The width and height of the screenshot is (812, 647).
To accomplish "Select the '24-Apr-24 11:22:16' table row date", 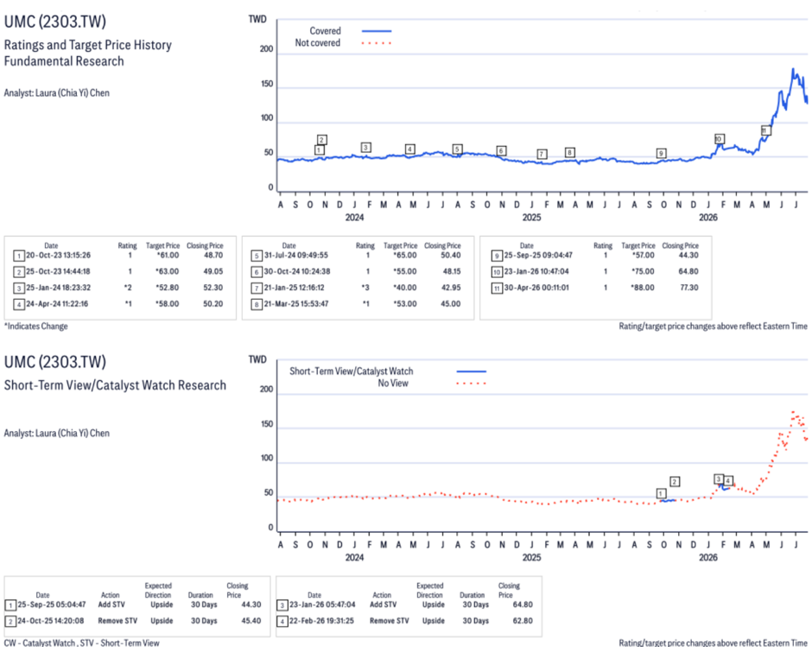I will (x=57, y=304).
